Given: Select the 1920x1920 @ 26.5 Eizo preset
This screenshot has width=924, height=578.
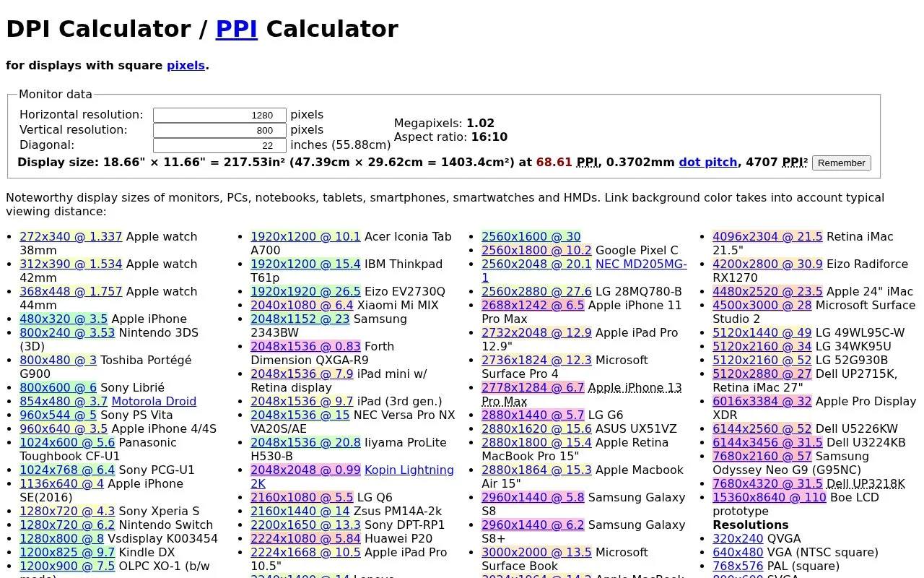Looking at the screenshot, I should coord(305,291).
